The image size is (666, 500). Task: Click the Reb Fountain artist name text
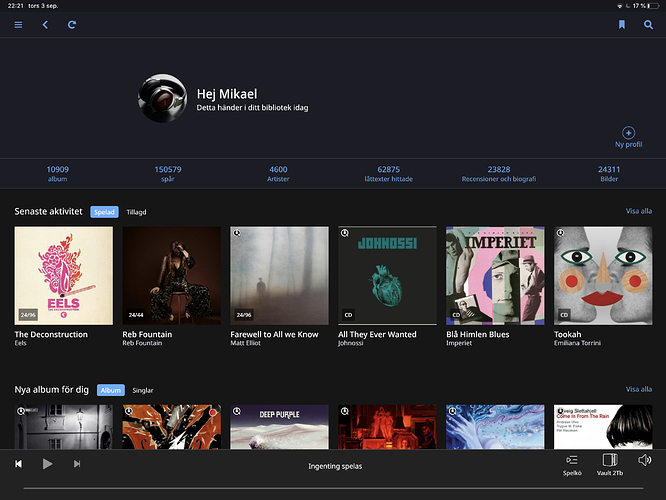142,343
